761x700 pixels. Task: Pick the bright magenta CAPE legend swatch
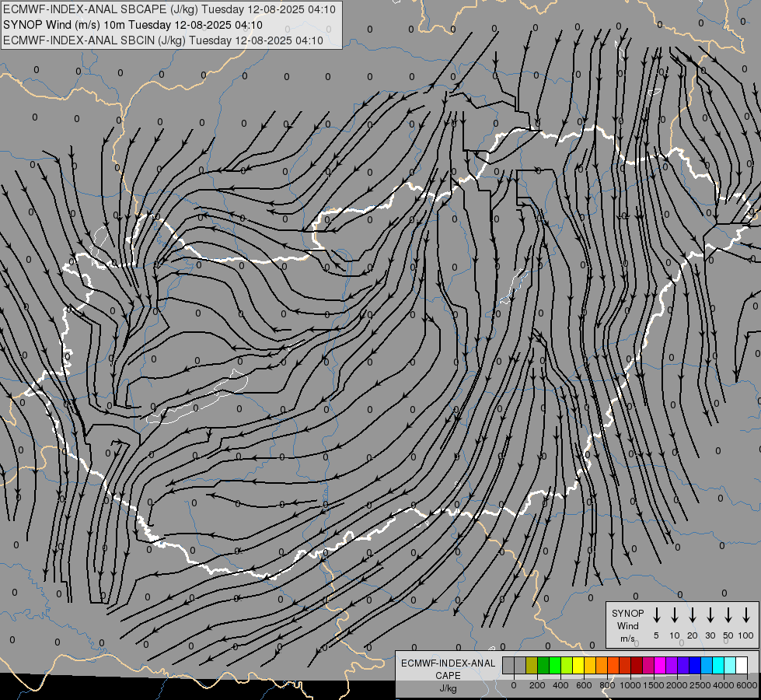tap(660, 665)
